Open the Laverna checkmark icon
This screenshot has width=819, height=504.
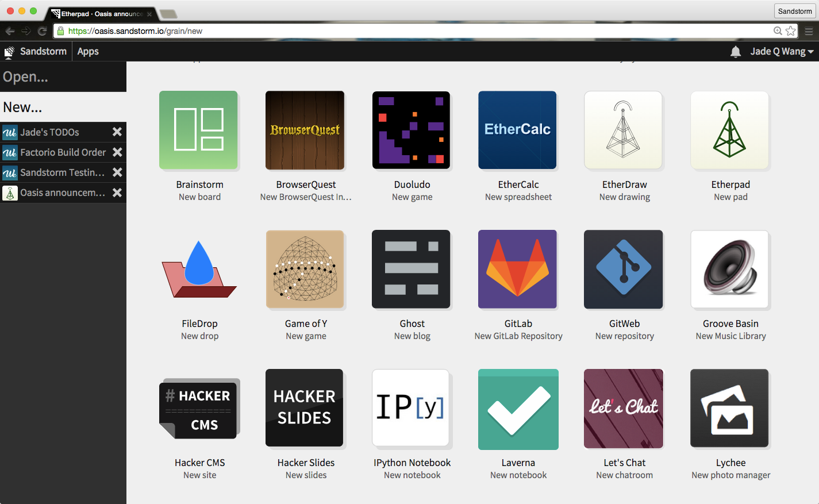(x=518, y=409)
